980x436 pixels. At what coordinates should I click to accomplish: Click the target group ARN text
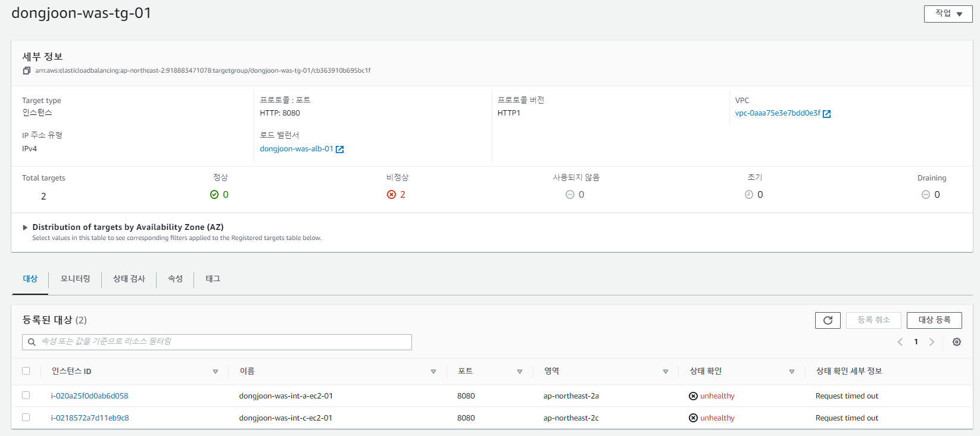pos(202,71)
